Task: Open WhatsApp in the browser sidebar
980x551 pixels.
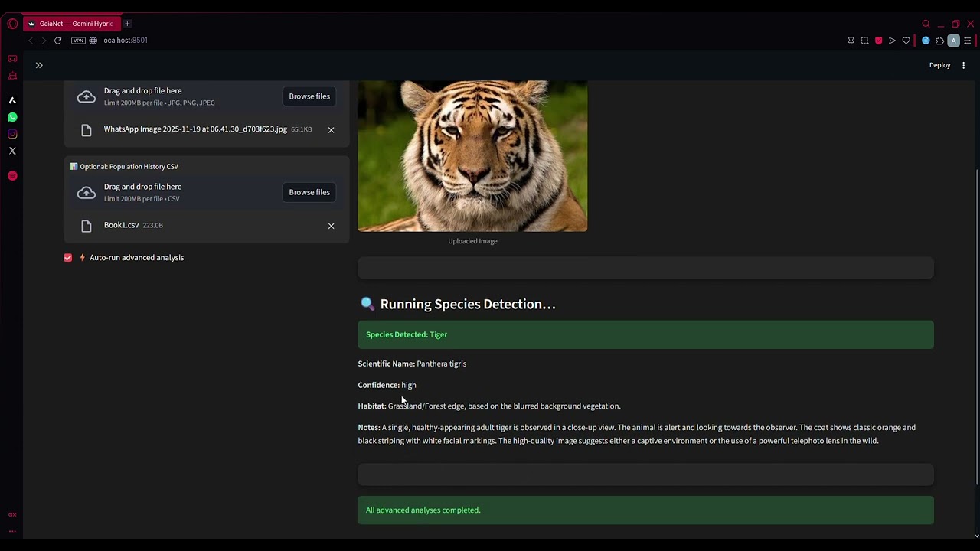Action: [x=12, y=117]
